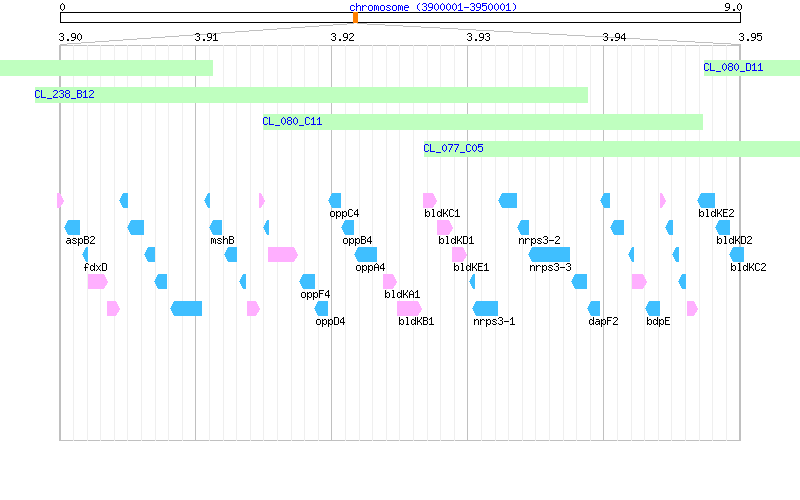The height and width of the screenshot is (500, 800).
Task: Click the mshB gene arrow
Action: pyautogui.click(x=216, y=228)
